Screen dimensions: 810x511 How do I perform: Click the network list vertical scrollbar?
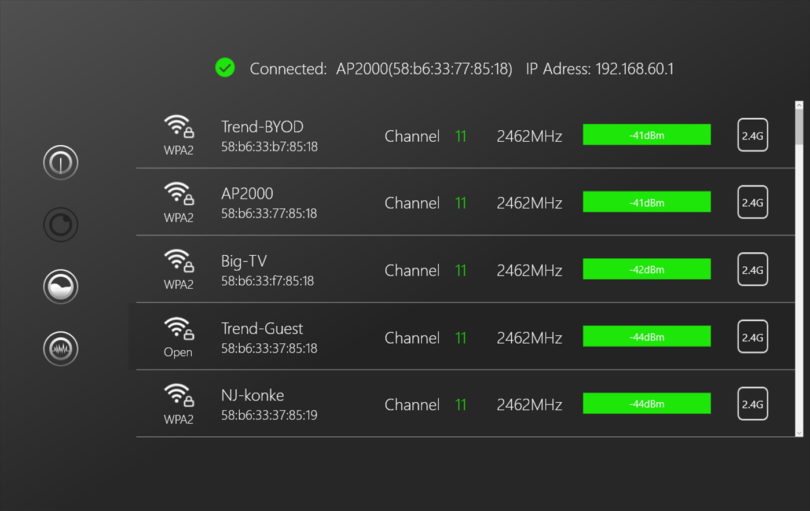point(798,268)
